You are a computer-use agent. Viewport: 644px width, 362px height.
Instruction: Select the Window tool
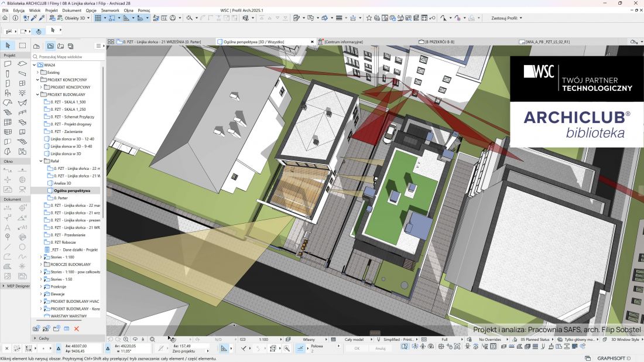click(x=22, y=83)
